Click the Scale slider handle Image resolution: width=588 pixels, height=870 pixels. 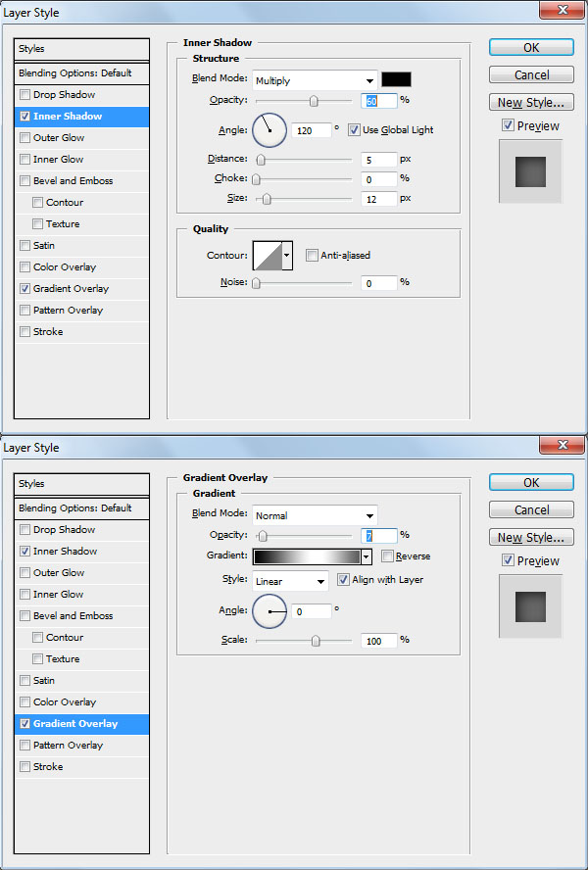(316, 641)
